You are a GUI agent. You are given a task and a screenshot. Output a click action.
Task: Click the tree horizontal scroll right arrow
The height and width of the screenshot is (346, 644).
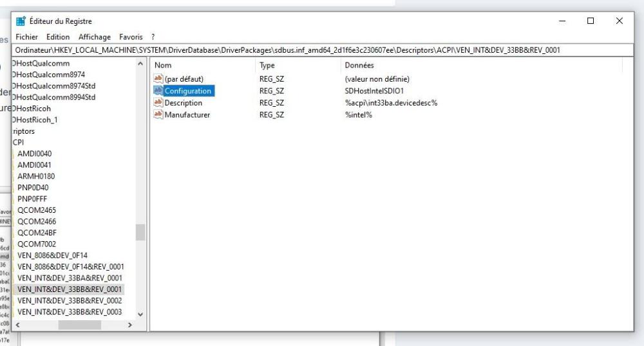(x=130, y=325)
